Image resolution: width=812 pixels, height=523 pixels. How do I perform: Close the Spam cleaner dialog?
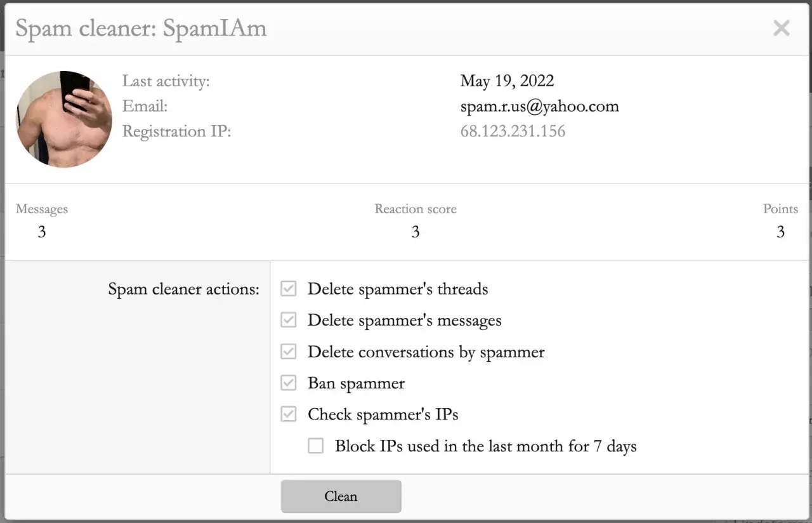point(781,29)
